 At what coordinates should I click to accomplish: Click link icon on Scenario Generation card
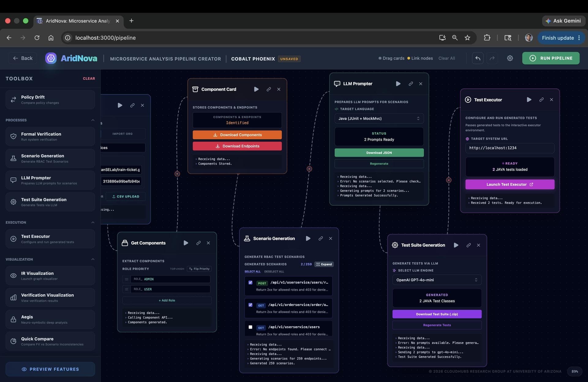(321, 239)
